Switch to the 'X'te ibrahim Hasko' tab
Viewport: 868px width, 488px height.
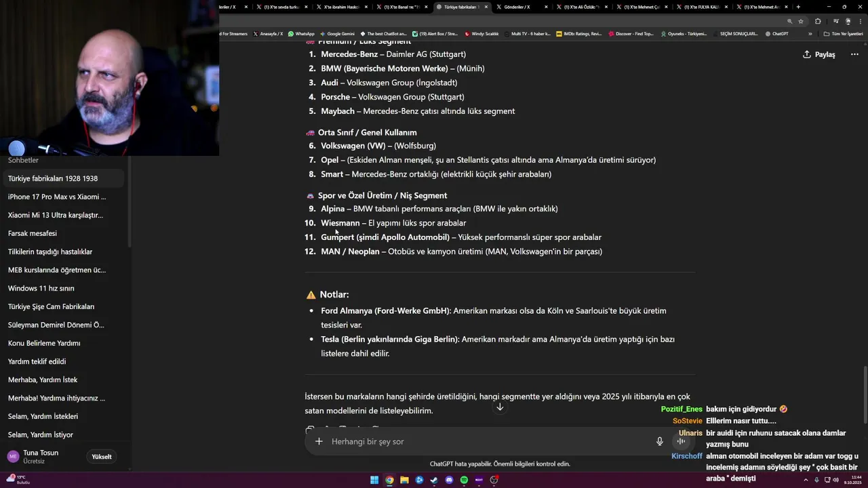[x=341, y=7]
